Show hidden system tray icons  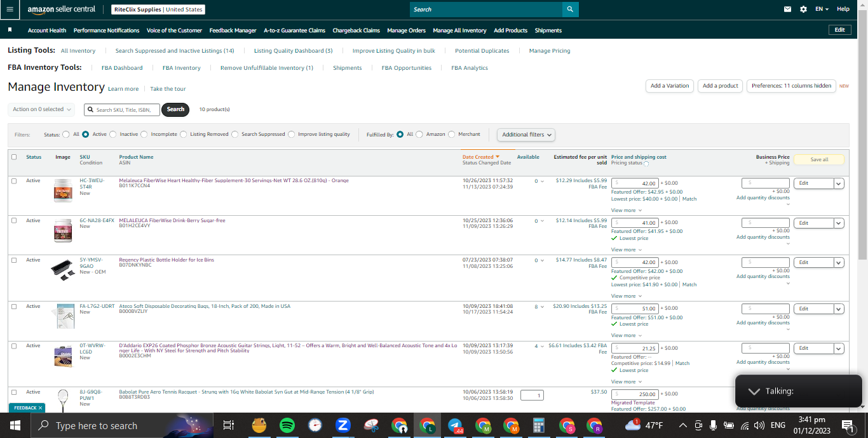(683, 425)
